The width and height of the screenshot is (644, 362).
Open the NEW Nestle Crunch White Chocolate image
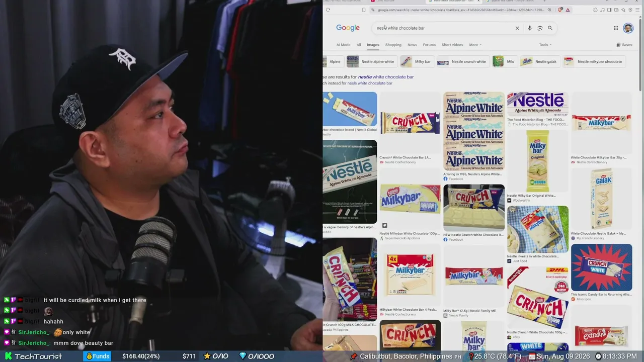(x=474, y=208)
